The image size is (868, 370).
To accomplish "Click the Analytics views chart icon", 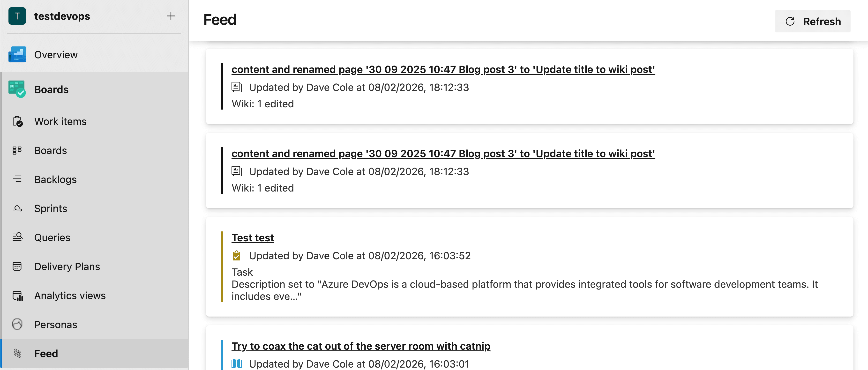I will click(17, 295).
